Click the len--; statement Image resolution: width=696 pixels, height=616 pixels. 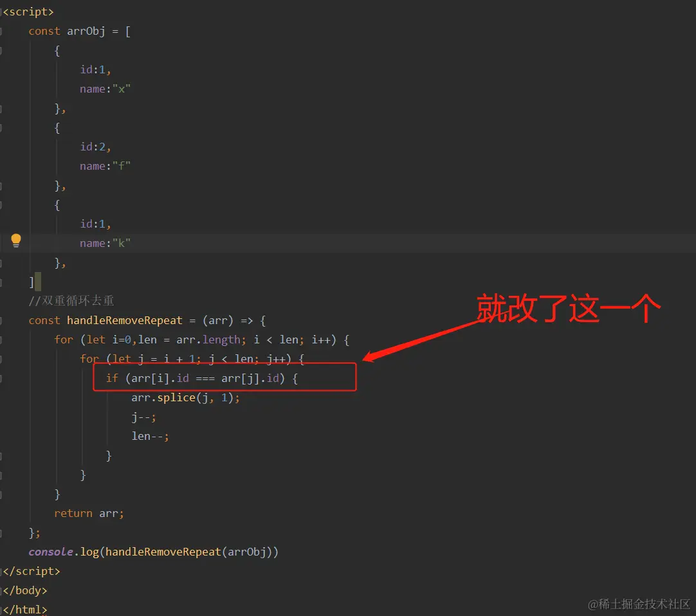pyautogui.click(x=150, y=436)
